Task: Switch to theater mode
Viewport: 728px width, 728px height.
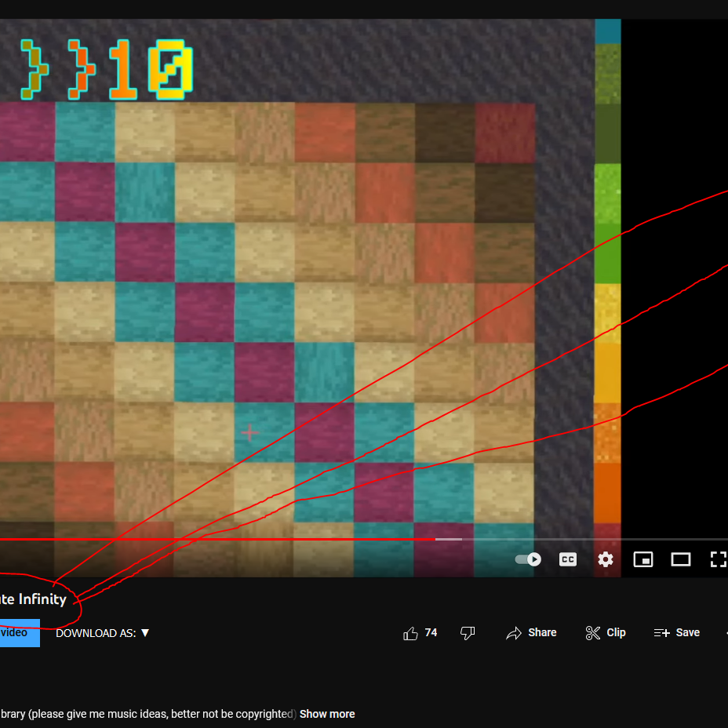Action: click(x=681, y=559)
